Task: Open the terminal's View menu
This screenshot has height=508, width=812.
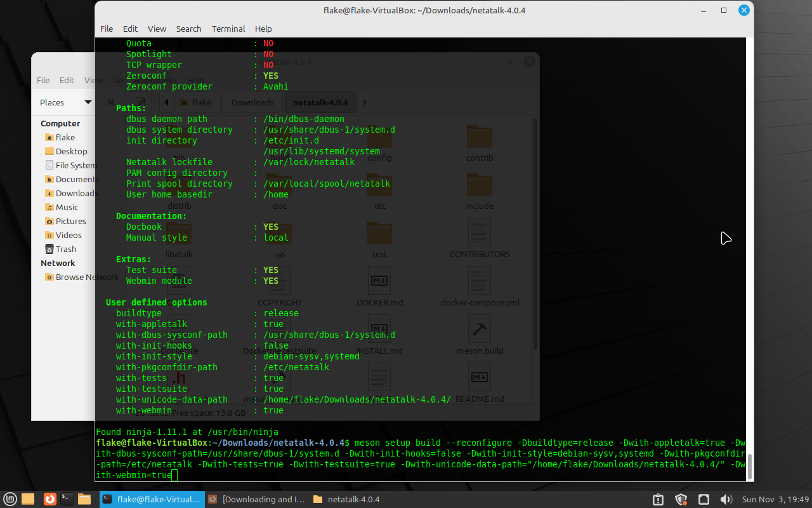Action: (x=157, y=29)
